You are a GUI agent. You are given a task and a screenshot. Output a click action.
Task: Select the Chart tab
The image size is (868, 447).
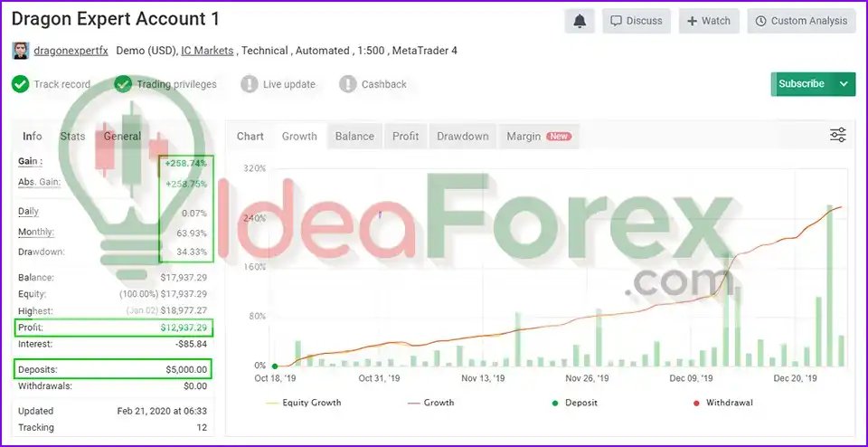250,137
